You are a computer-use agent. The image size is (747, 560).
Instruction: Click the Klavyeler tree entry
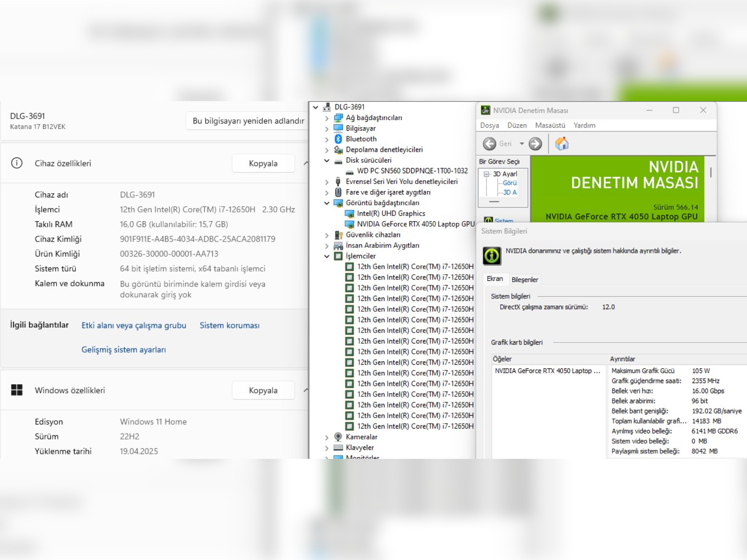(x=360, y=447)
